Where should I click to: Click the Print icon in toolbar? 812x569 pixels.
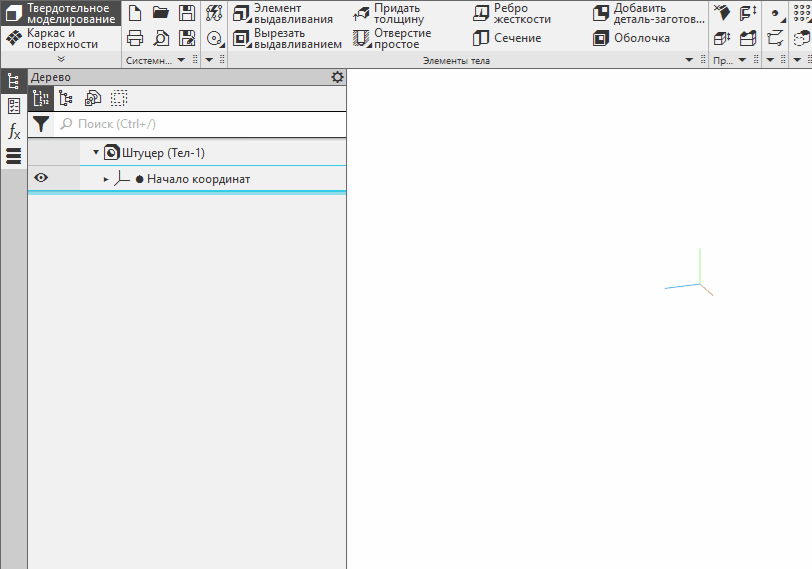click(x=135, y=39)
